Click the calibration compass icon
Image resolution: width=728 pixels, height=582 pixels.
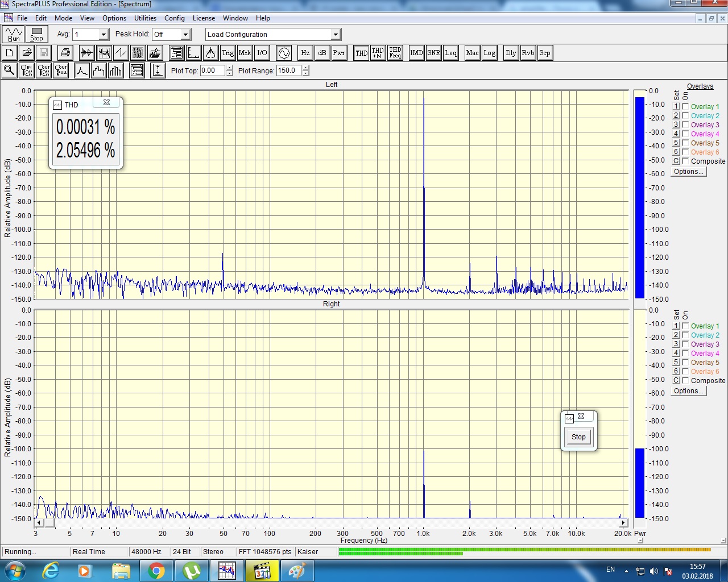tap(210, 53)
